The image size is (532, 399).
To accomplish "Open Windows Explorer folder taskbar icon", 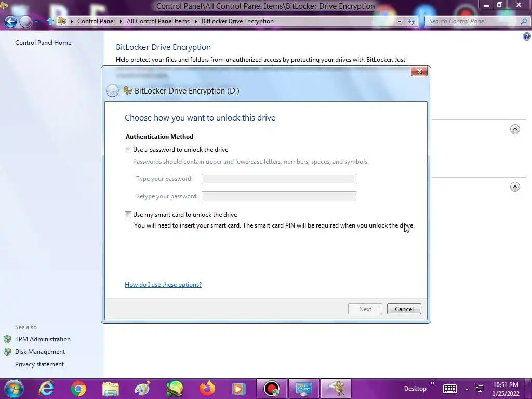I will (111, 389).
